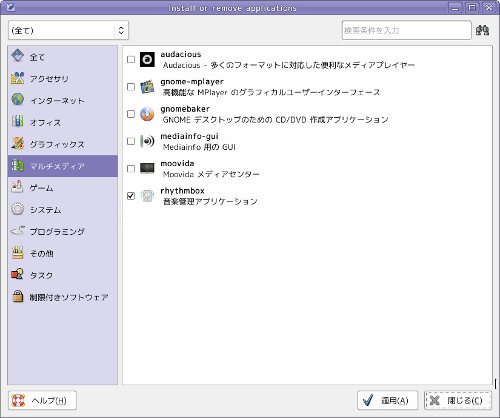The image size is (500, 418).
Task: Click the 音楽管理アプリケーション description
Action: 210,201
